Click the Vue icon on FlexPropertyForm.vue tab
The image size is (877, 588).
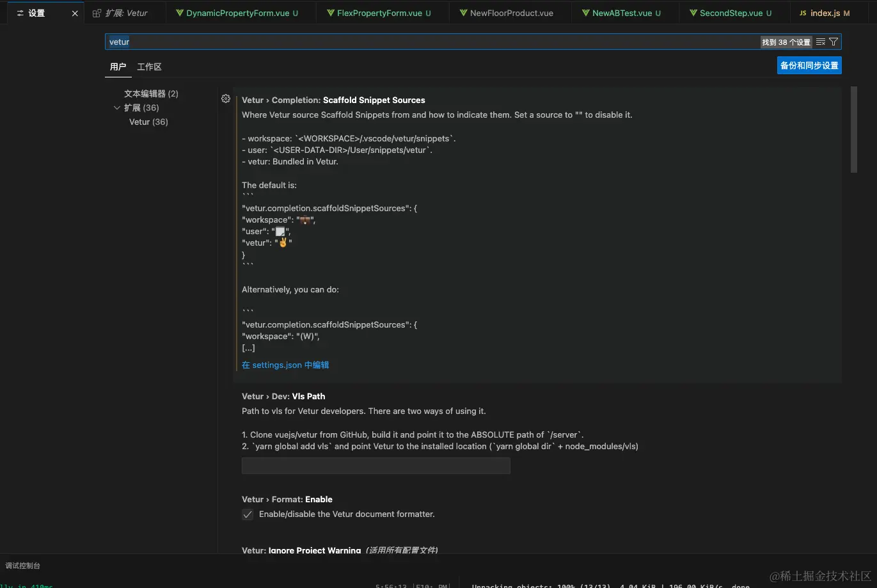tap(331, 13)
